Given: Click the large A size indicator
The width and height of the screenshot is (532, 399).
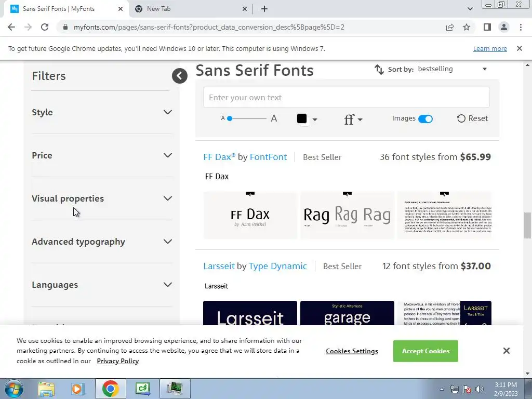Looking at the screenshot, I should pos(274,118).
